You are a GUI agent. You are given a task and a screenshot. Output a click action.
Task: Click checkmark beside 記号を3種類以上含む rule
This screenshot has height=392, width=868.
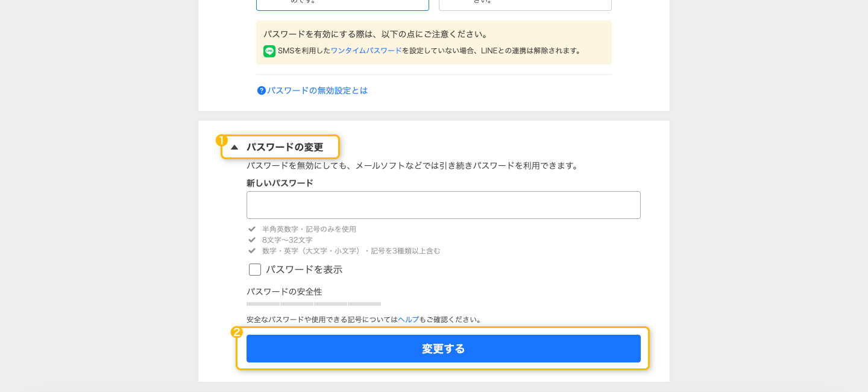point(252,251)
